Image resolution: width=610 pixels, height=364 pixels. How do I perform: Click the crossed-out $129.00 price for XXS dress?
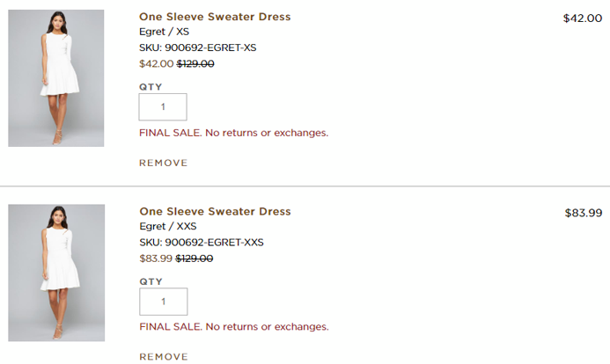tap(195, 258)
